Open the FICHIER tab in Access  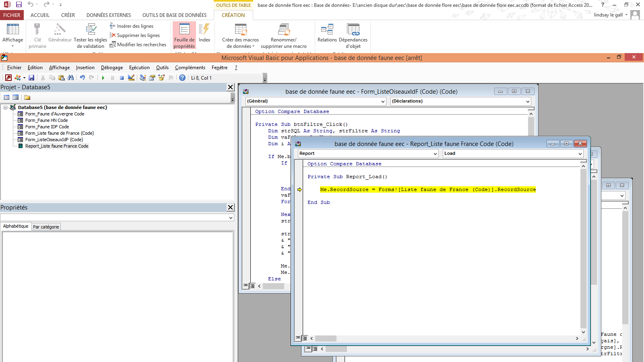click(12, 15)
